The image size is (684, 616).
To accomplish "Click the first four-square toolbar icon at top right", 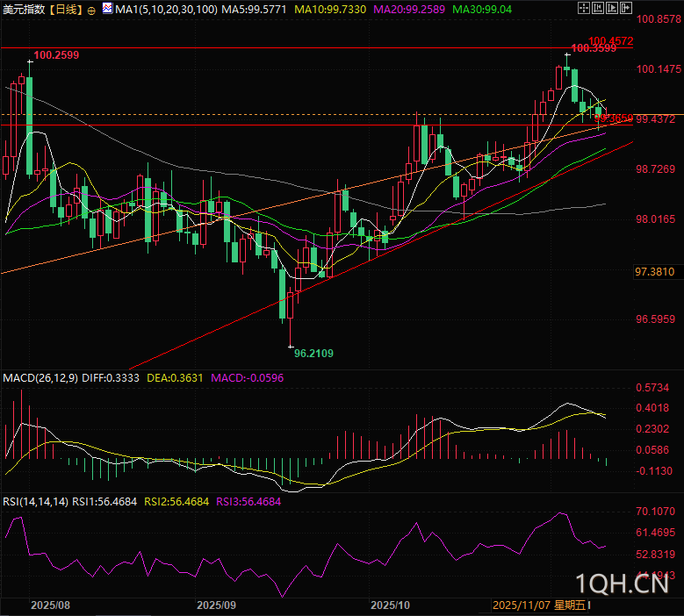I will click(584, 8).
